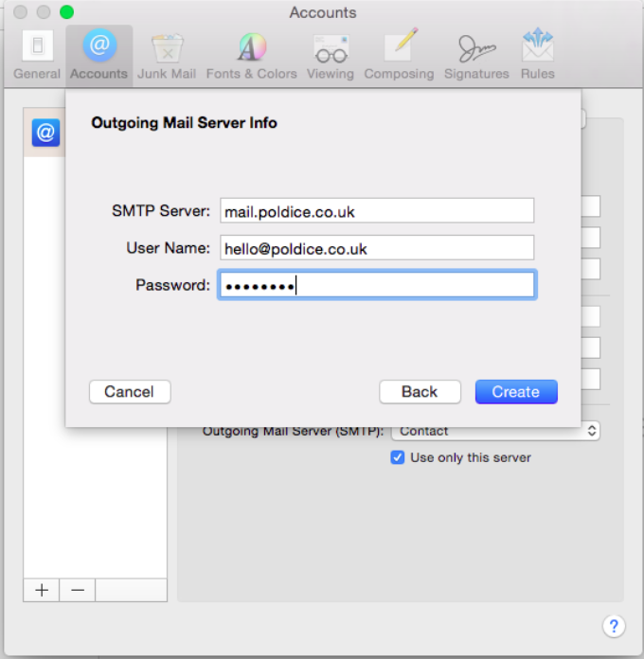This screenshot has width=644, height=659.
Task: Open the General preferences pane
Action: pos(37,54)
